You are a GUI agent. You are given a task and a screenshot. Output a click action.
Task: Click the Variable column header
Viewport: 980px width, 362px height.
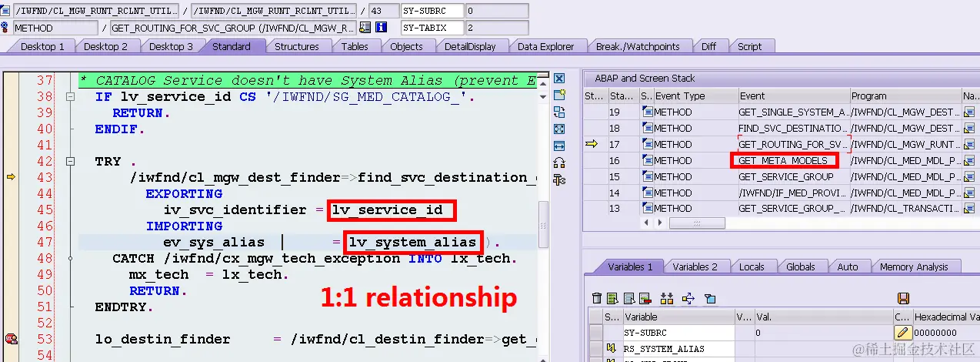[678, 317]
